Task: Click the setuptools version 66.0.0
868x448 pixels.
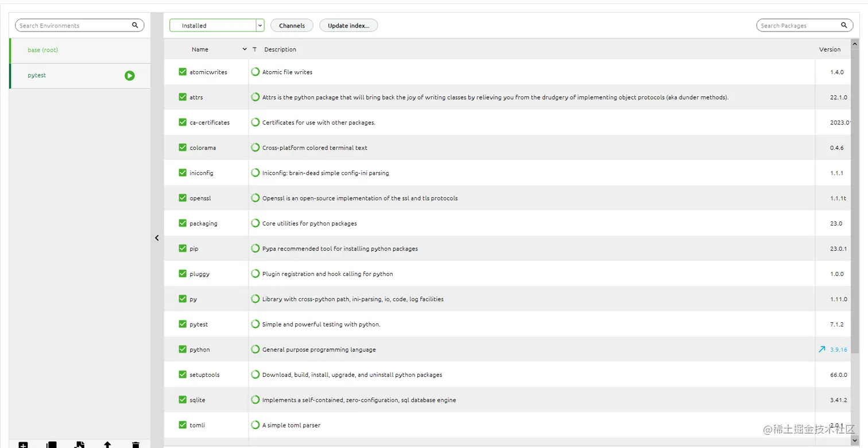Action: (838, 375)
